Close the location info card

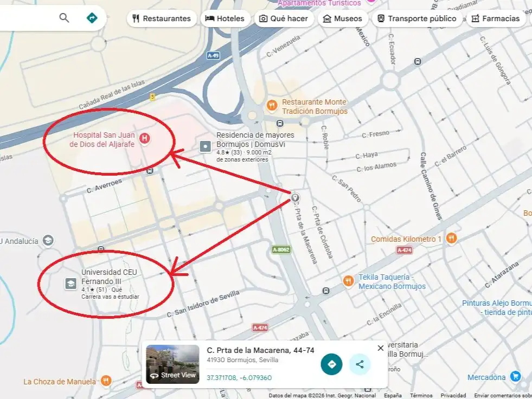(380, 348)
